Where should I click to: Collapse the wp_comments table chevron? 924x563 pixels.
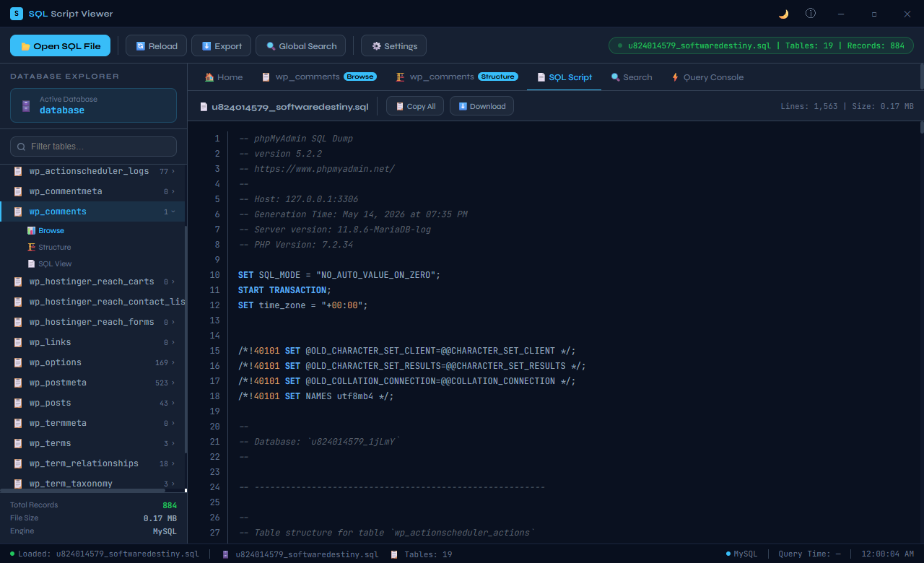[x=173, y=211]
